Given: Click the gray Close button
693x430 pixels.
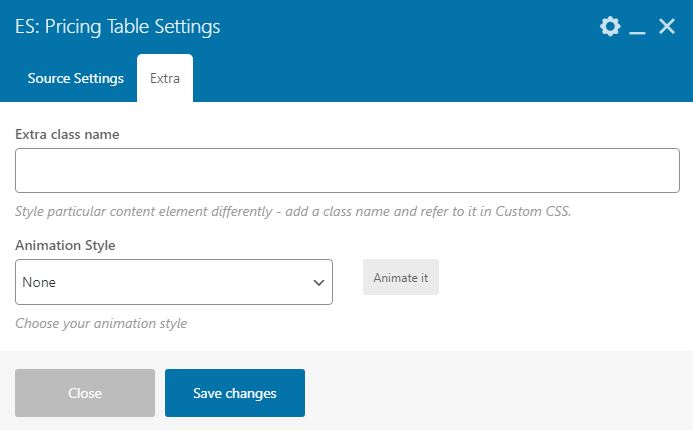Looking at the screenshot, I should 85,393.
